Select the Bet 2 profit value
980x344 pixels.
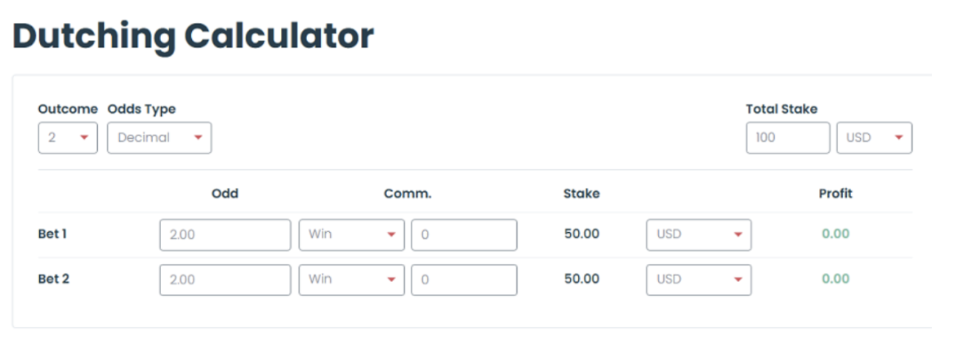(835, 279)
